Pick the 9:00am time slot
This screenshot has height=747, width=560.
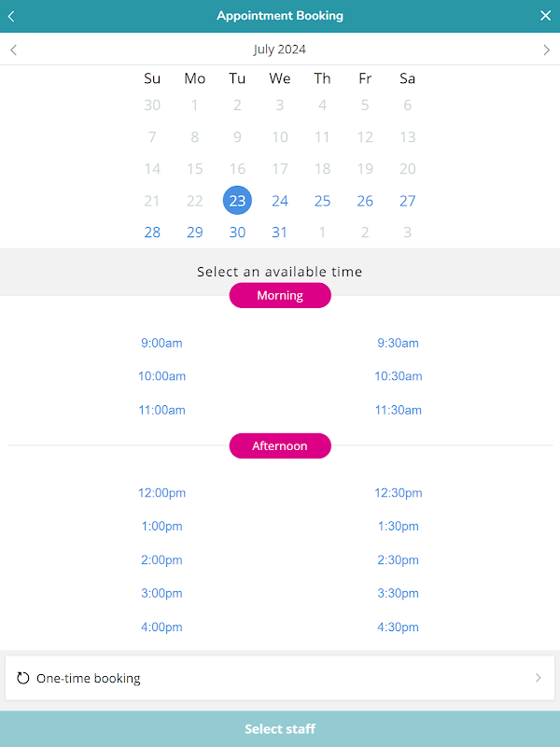click(x=161, y=343)
